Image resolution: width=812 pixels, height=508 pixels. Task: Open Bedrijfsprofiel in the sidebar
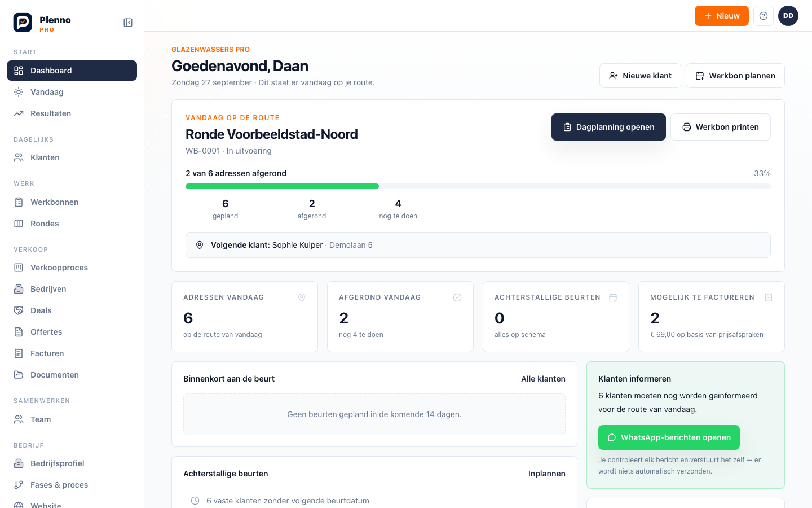click(x=72, y=463)
